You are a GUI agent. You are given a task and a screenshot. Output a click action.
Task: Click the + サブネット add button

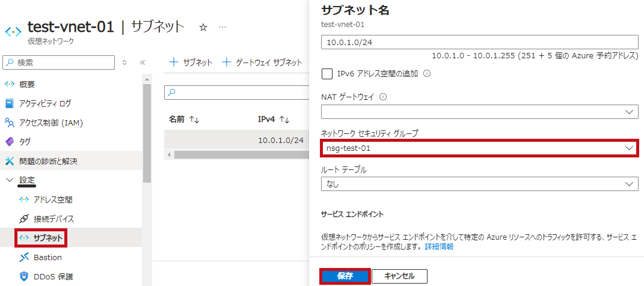(x=191, y=62)
